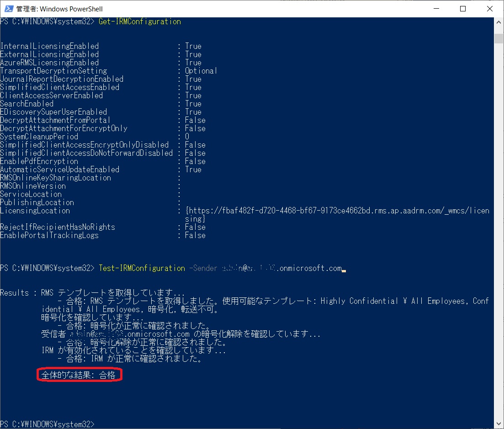Maximize the Windows PowerShell window

463,9
